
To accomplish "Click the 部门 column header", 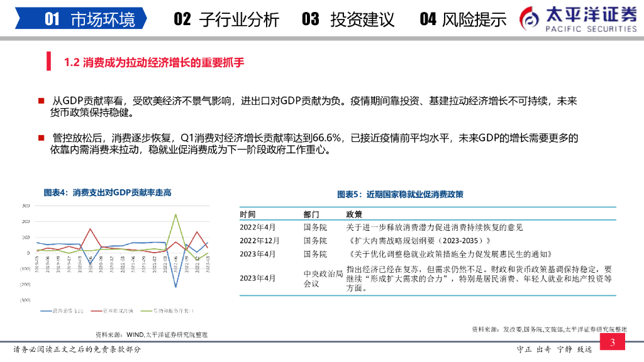I will 311,214.
